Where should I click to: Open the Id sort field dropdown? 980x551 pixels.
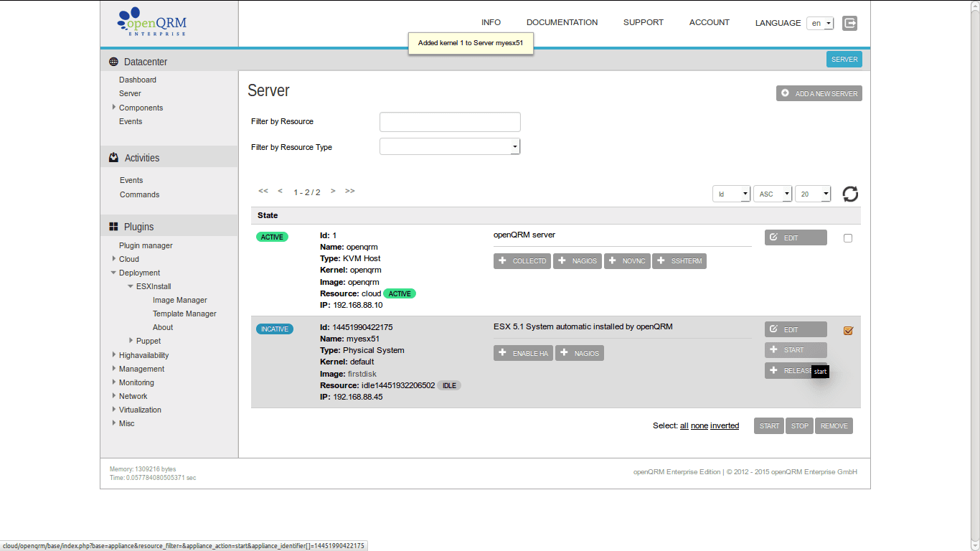[731, 194]
